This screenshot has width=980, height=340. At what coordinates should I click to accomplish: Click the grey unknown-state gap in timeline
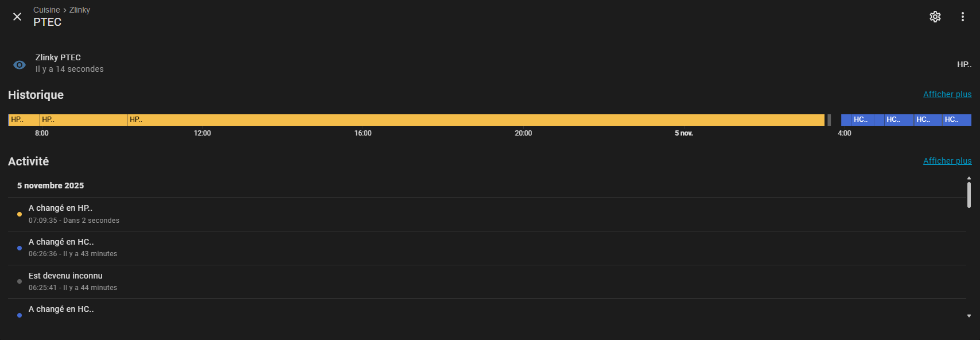coord(829,119)
